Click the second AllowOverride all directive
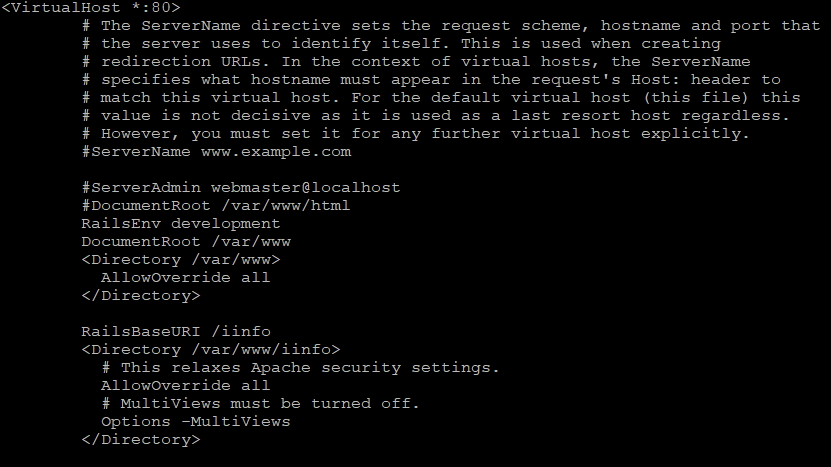This screenshot has height=467, width=831. 185,386
